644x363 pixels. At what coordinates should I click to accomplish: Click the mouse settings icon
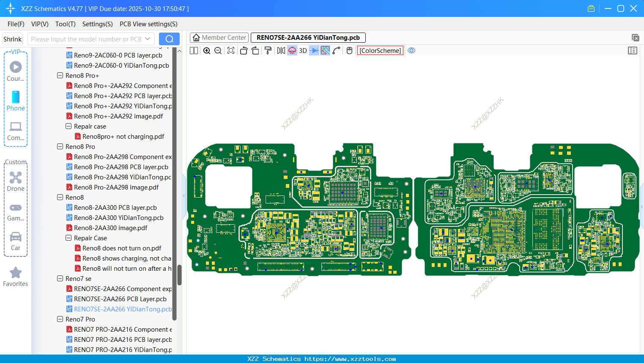click(349, 51)
